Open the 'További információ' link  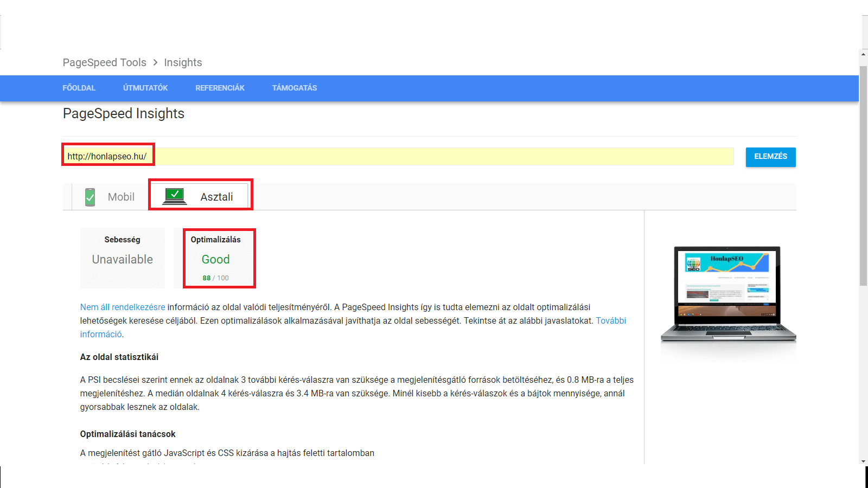(611, 320)
